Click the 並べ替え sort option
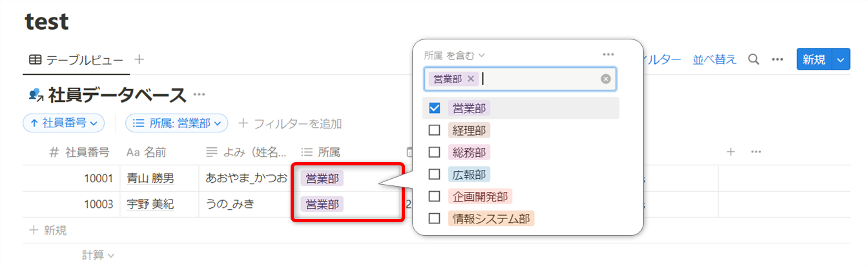 [x=714, y=59]
